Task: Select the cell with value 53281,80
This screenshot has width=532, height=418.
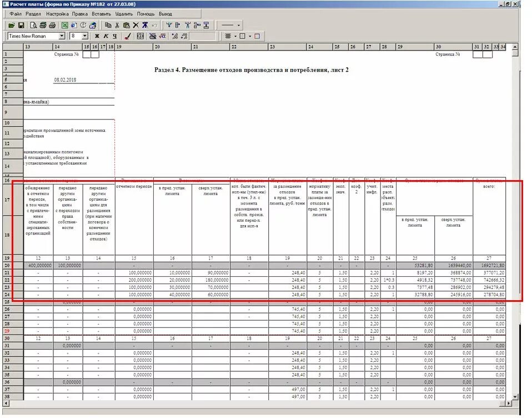Action: click(415, 266)
